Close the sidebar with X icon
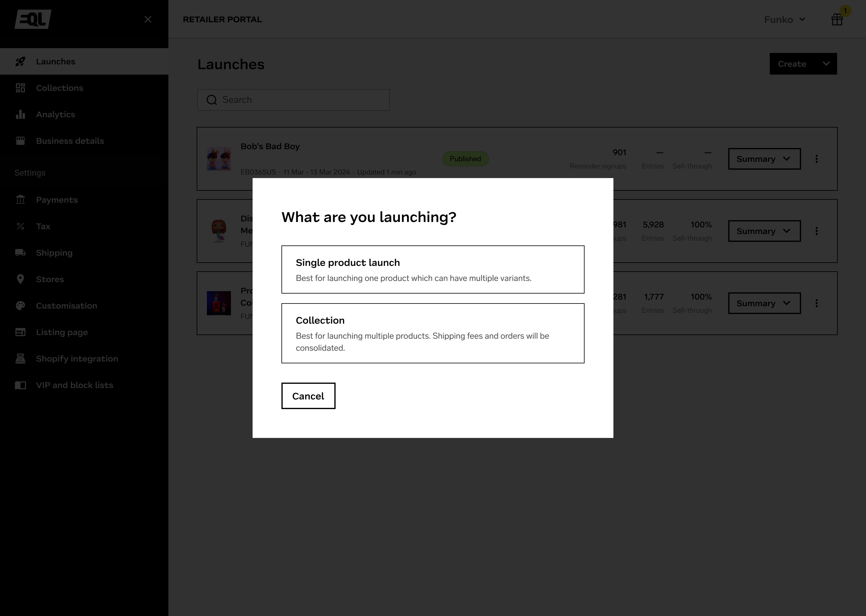The height and width of the screenshot is (616, 866). pyautogui.click(x=148, y=19)
